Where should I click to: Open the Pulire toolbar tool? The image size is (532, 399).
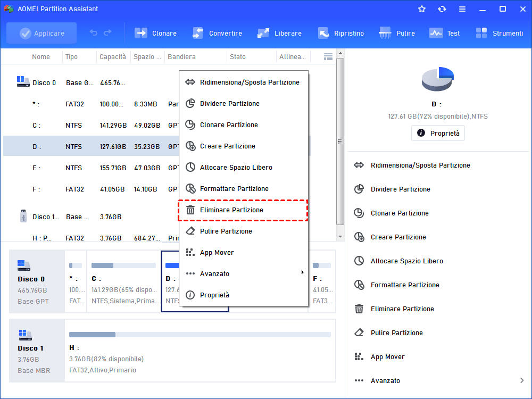(x=397, y=33)
